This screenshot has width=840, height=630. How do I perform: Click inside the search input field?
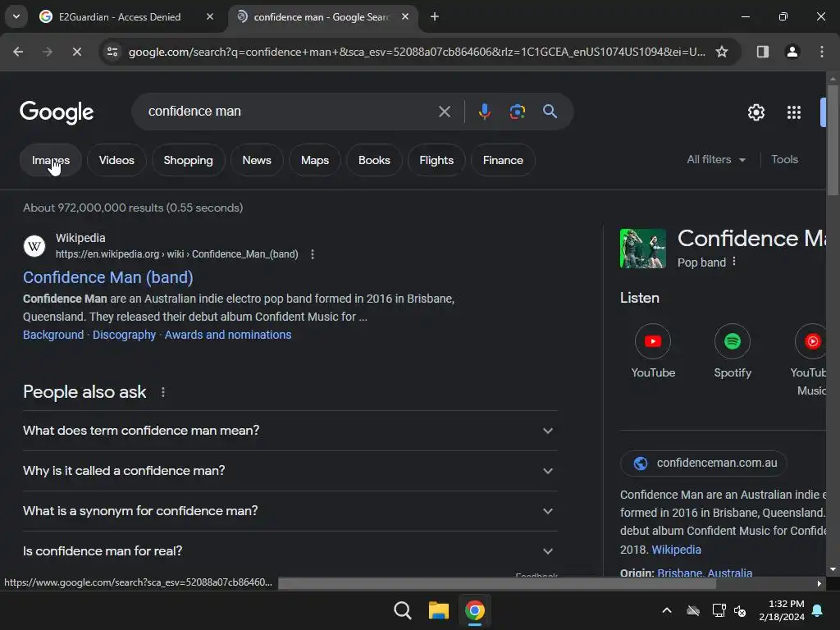pos(290,112)
